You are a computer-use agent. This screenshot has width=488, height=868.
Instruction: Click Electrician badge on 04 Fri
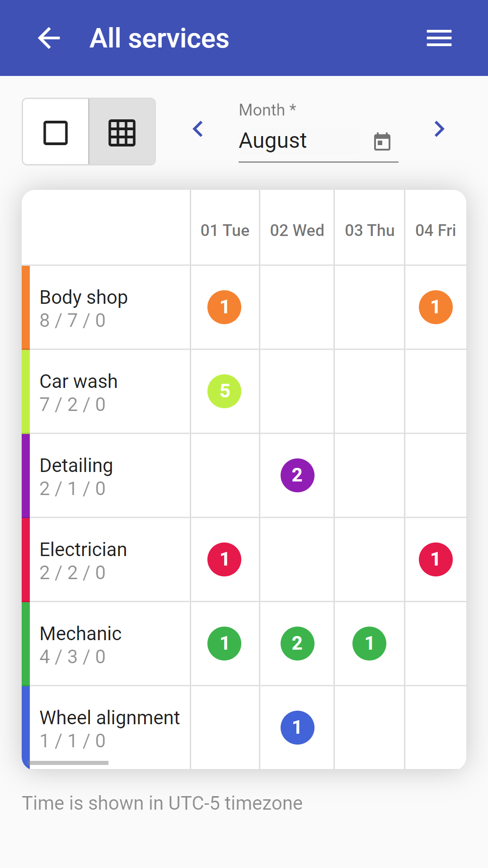(x=436, y=559)
